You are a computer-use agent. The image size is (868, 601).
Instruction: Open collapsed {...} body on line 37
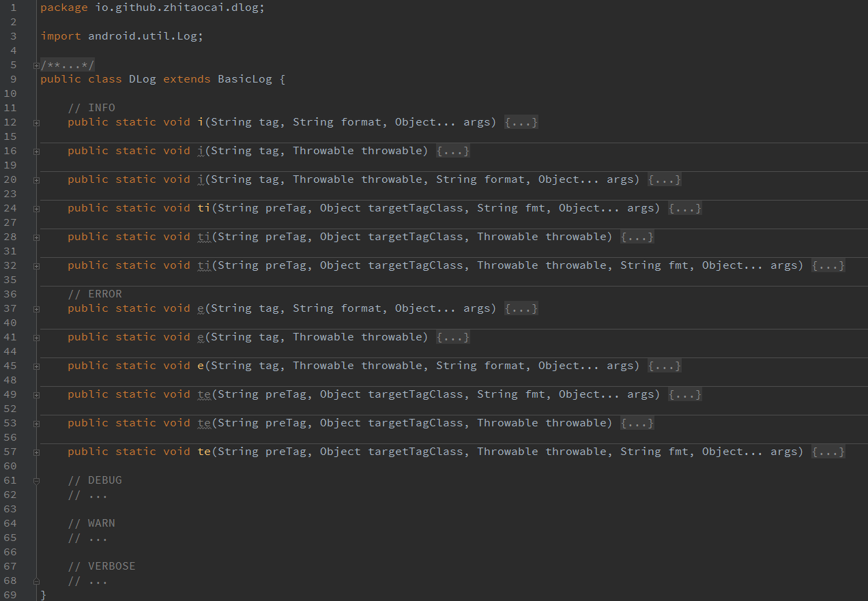tap(521, 308)
